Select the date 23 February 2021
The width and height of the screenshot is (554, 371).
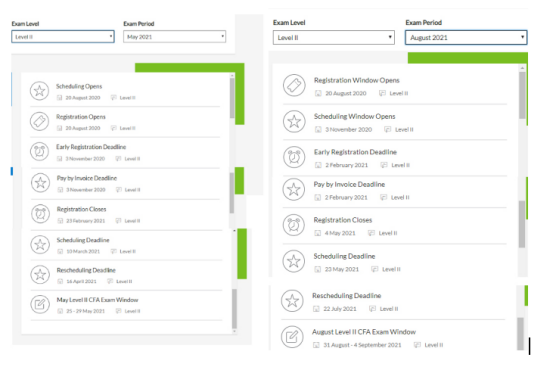86,221
